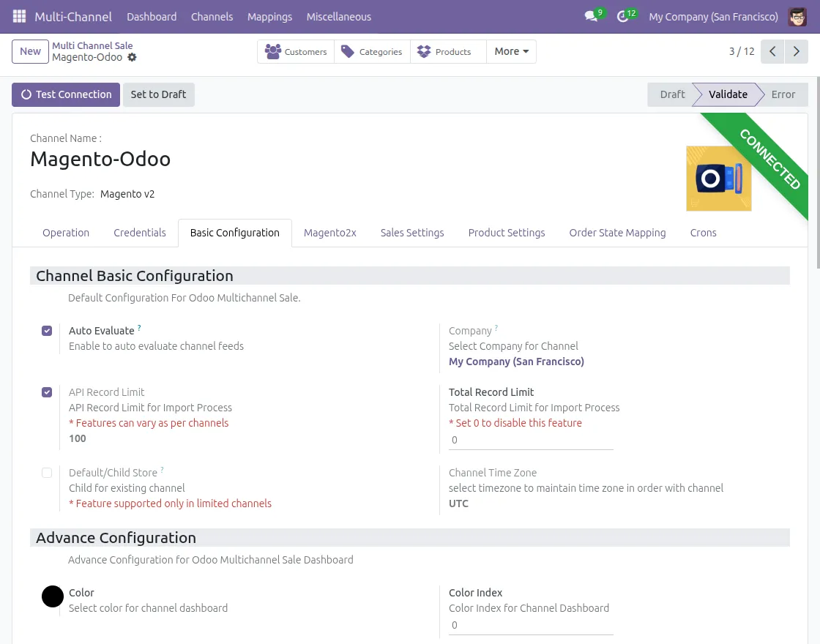Open the Customers stat button

pyautogui.click(x=296, y=51)
